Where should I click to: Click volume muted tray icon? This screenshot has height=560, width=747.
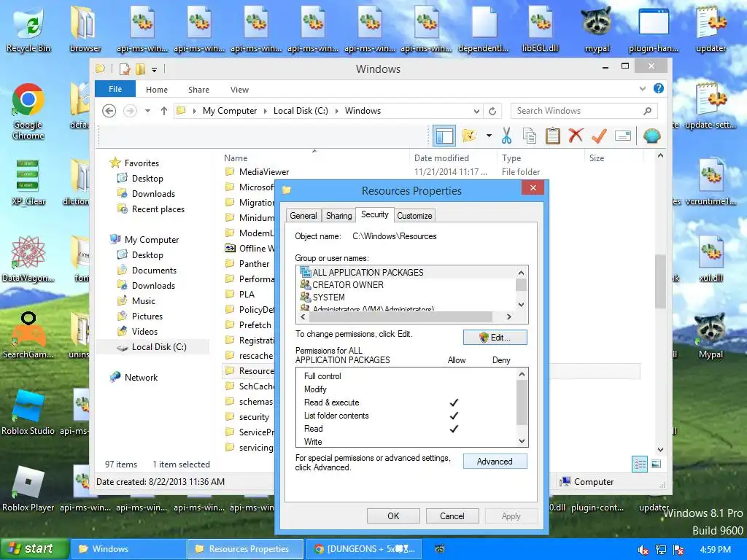(643, 550)
